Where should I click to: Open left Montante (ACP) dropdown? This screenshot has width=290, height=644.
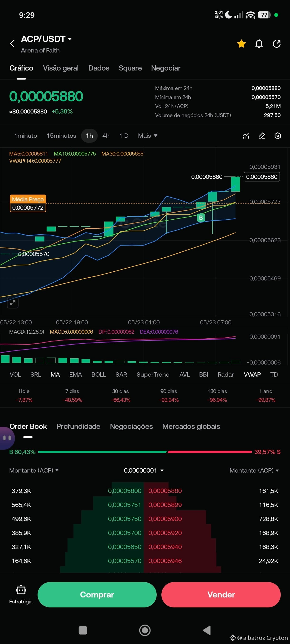point(34,470)
